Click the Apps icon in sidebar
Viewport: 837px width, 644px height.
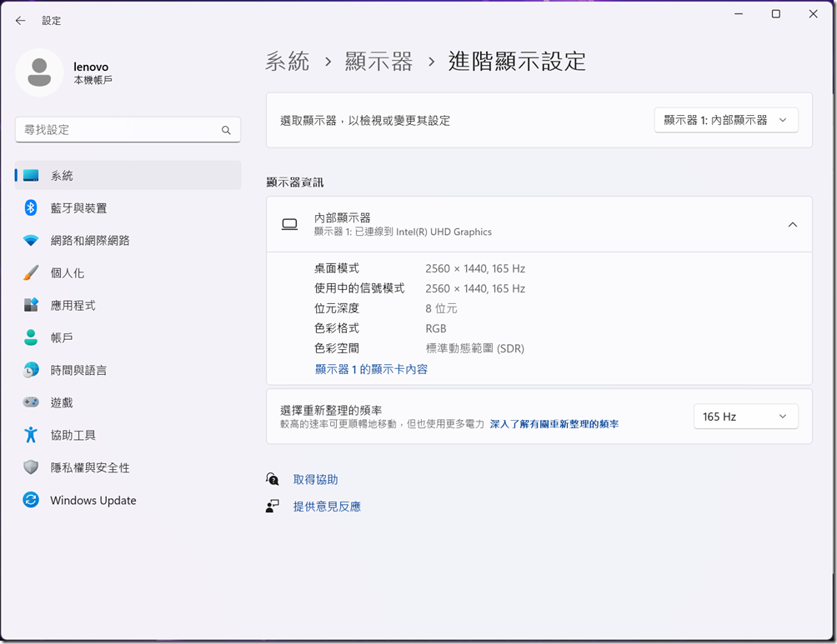point(31,305)
